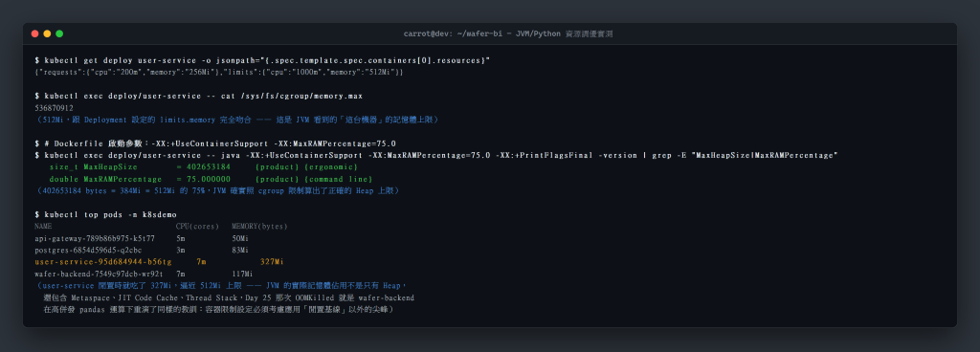The width and height of the screenshot is (980, 352).
Task: Click the 'double MaxRAMPercentage' output line
Action: 211,179
